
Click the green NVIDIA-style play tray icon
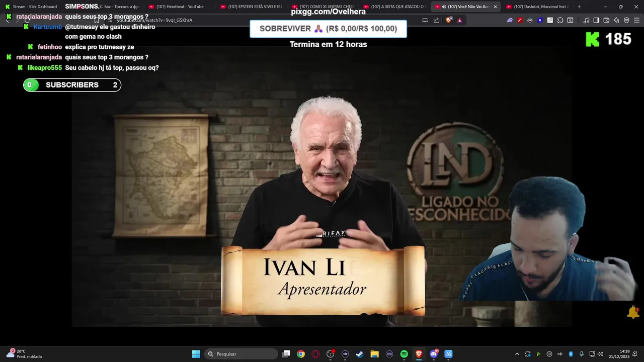coord(538,354)
